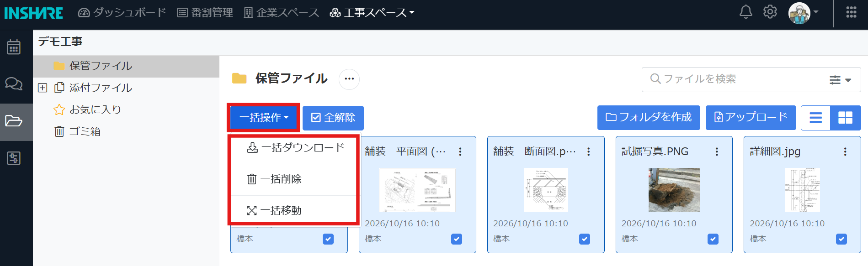Open the chat sidebar icon
The width and height of the screenshot is (868, 266).
[14, 84]
